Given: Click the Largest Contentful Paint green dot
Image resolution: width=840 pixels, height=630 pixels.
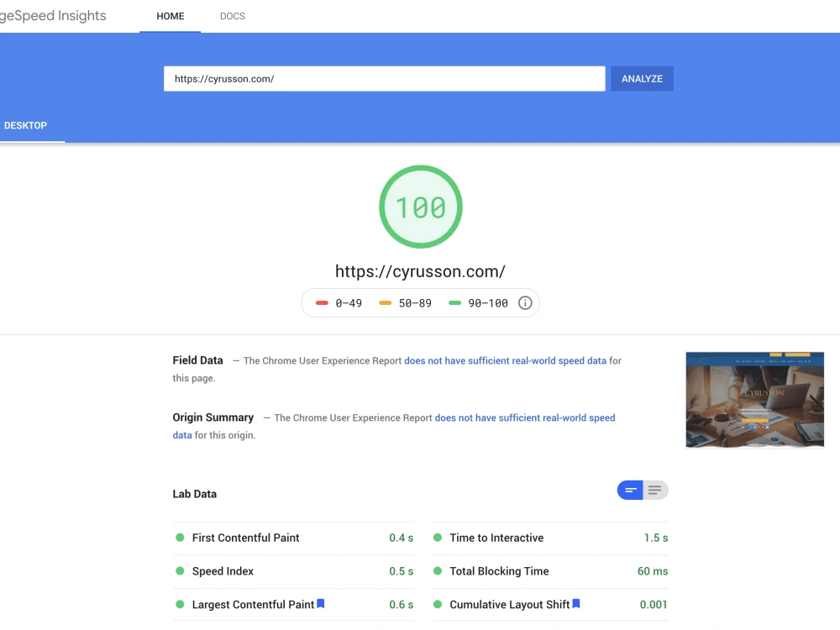Looking at the screenshot, I should click(x=180, y=604).
